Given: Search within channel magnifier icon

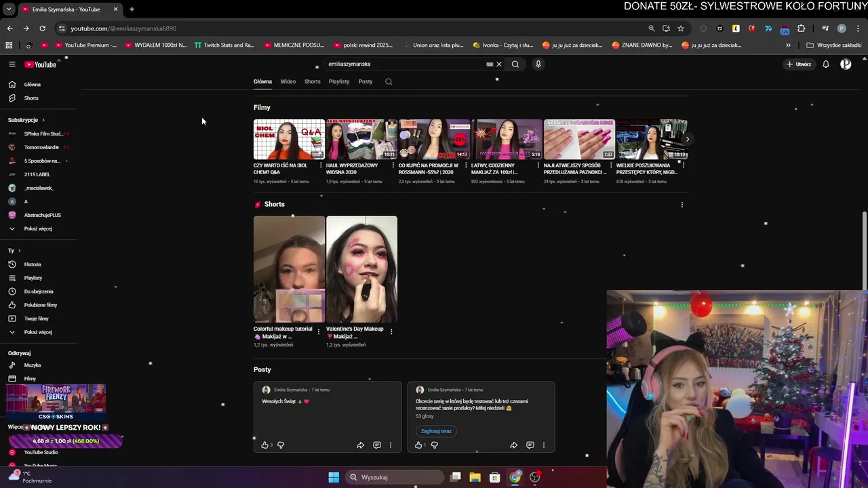Looking at the screenshot, I should [x=389, y=81].
